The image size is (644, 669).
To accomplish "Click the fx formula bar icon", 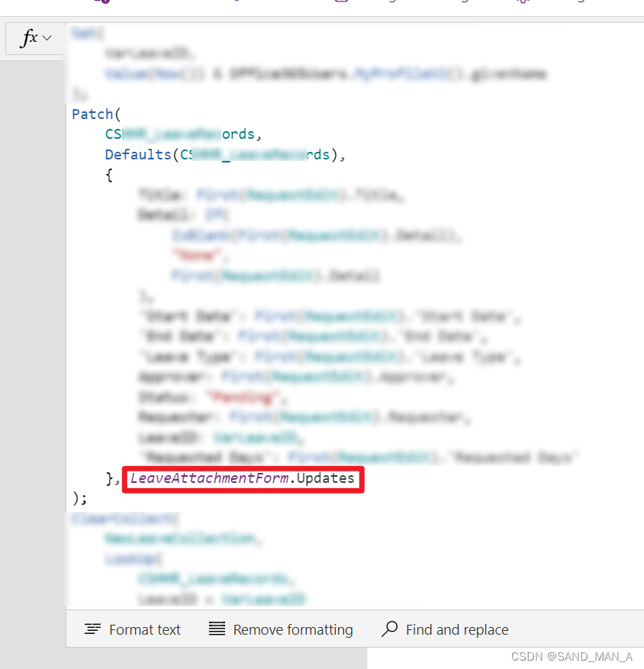I will tap(29, 37).
